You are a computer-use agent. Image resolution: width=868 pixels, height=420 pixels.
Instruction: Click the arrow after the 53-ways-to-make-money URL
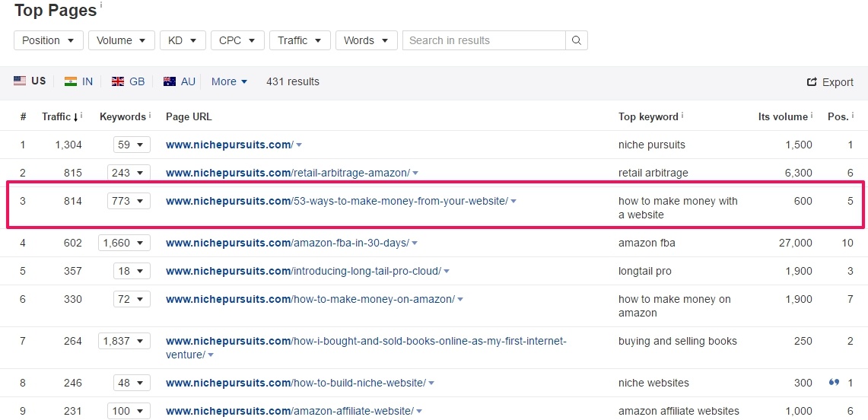click(513, 202)
